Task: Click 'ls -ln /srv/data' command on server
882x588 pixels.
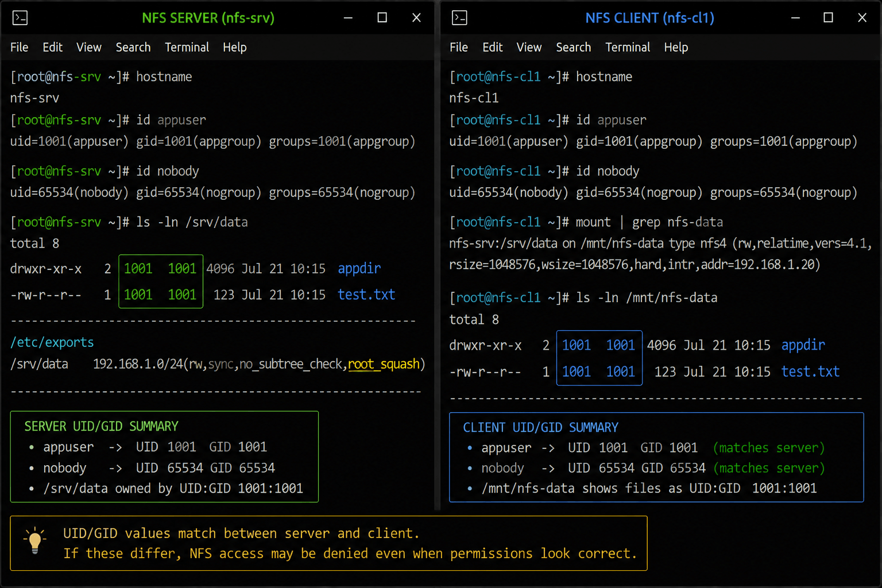Action: pos(192,222)
